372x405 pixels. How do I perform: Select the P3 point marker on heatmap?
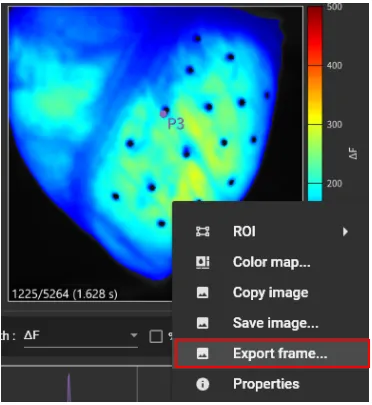coord(163,114)
